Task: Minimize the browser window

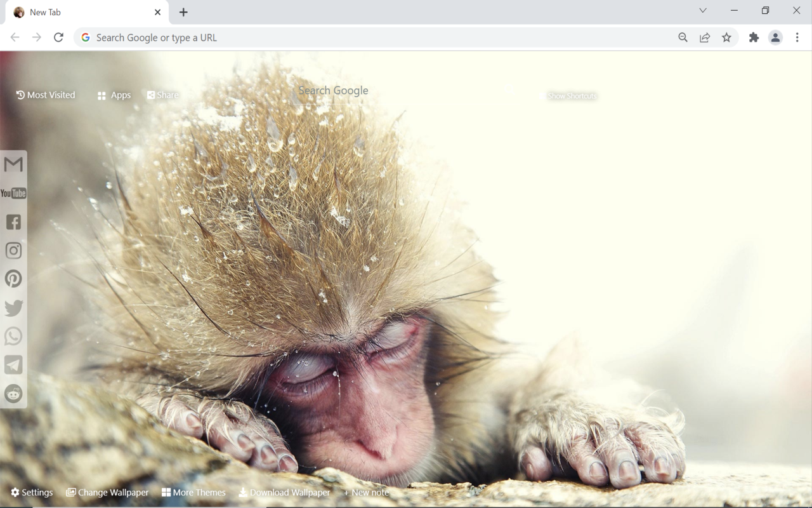Action: 734,11
